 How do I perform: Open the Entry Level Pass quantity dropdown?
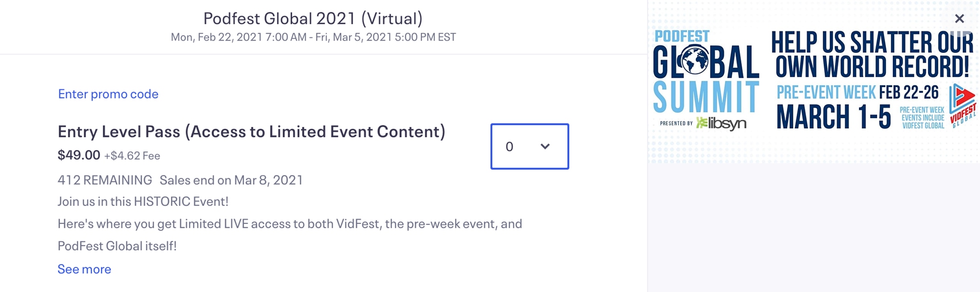(529, 146)
